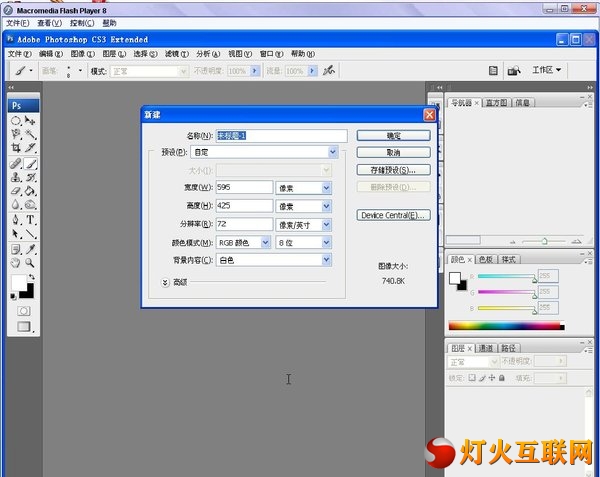Open Photoshop Filter menu
Image resolution: width=600 pixels, height=477 pixels.
[177, 54]
